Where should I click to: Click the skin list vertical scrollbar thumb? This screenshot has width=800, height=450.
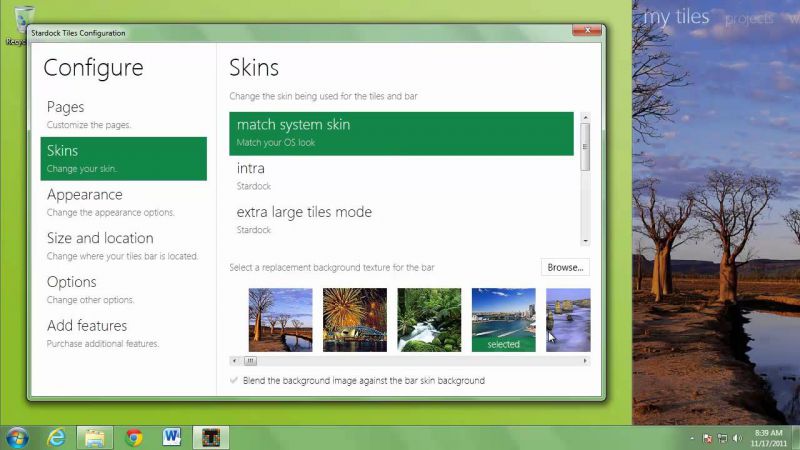[585, 147]
